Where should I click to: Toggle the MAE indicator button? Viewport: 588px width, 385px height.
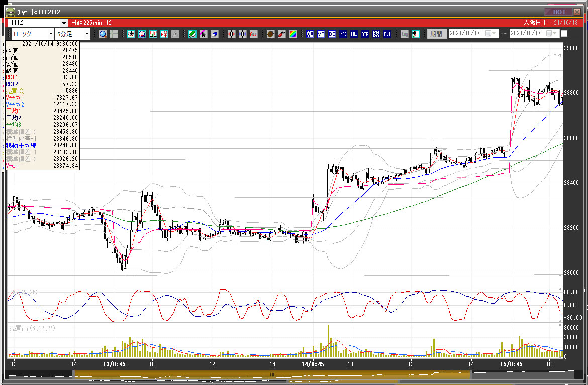[x=343, y=34]
